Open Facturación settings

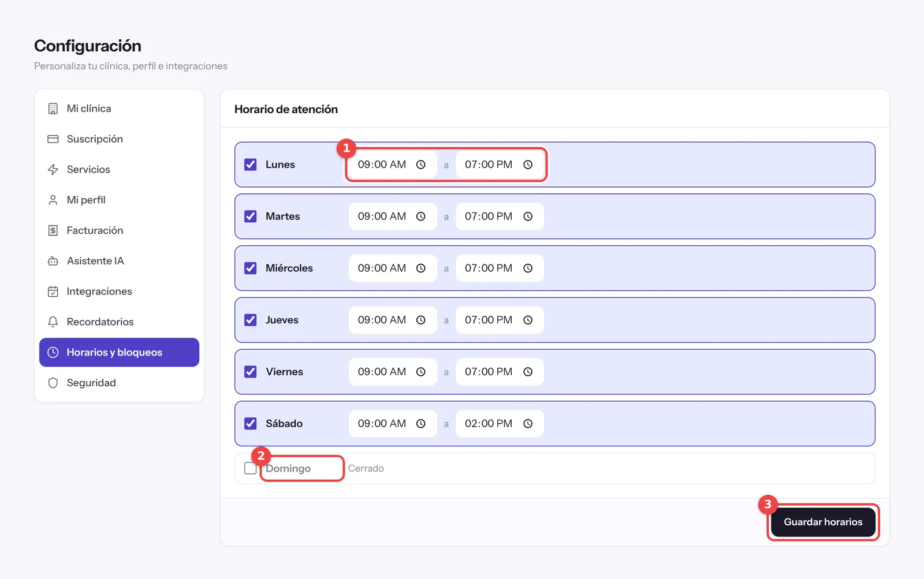pos(119,230)
